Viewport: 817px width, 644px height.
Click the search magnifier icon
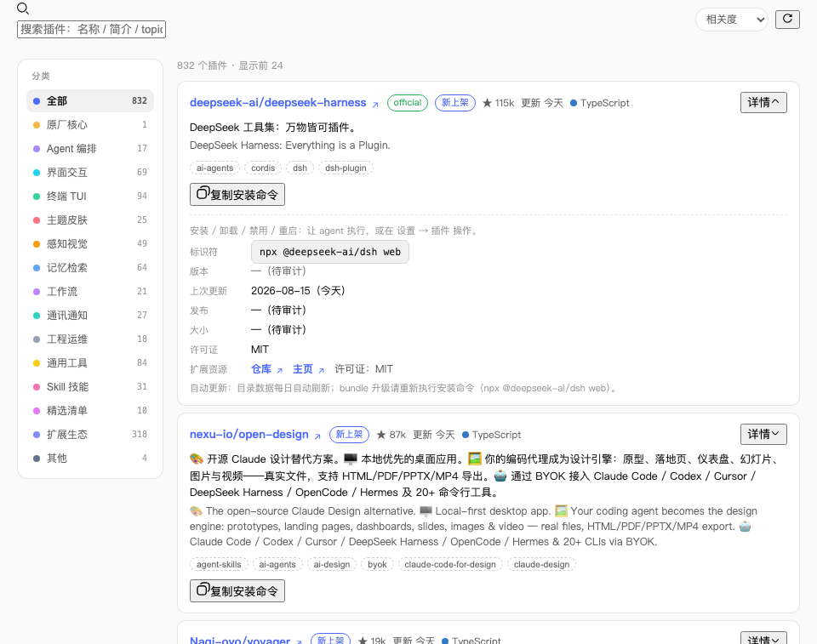point(22,9)
